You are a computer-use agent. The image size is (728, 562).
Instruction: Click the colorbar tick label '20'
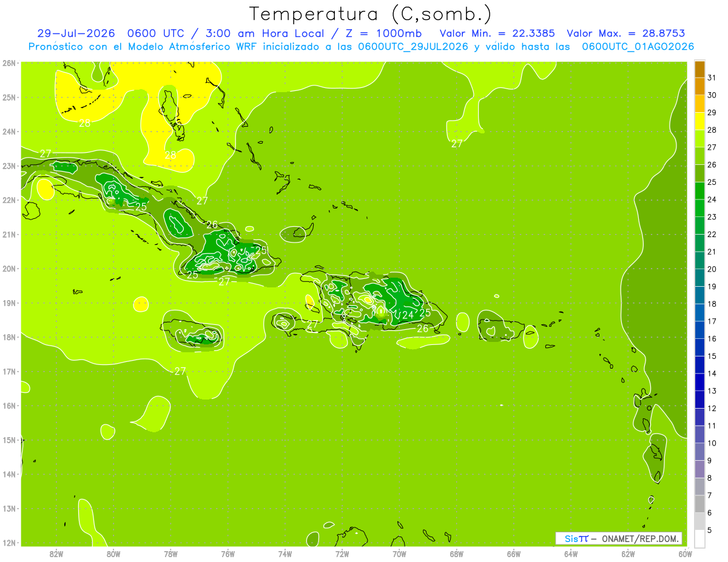[x=712, y=269]
